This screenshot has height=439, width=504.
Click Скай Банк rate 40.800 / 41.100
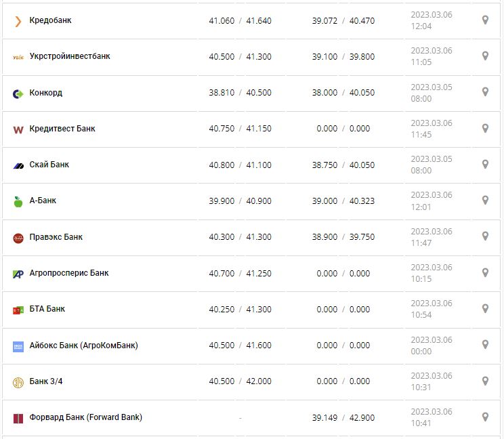pyautogui.click(x=240, y=165)
